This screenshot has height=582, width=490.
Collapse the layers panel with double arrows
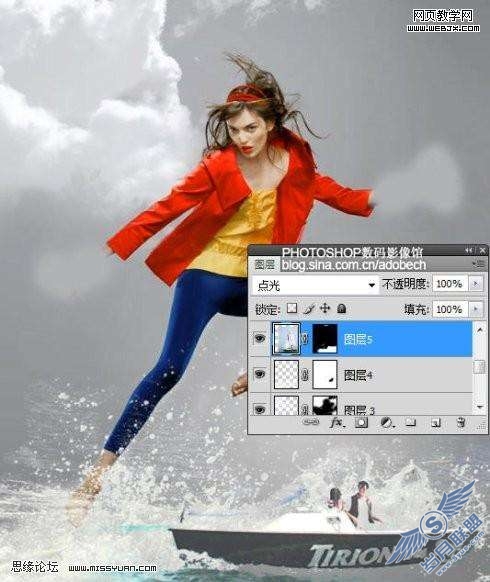[x=469, y=251]
